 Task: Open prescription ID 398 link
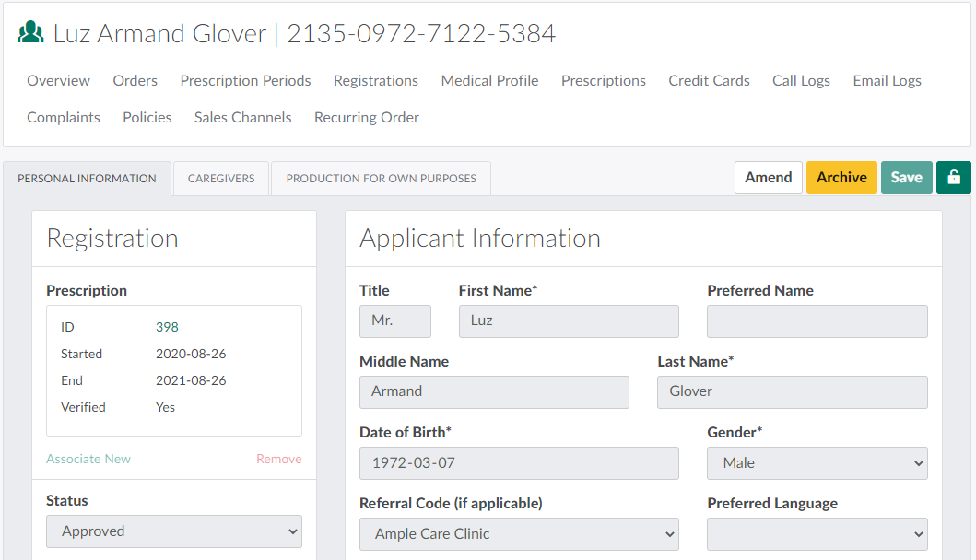[167, 327]
